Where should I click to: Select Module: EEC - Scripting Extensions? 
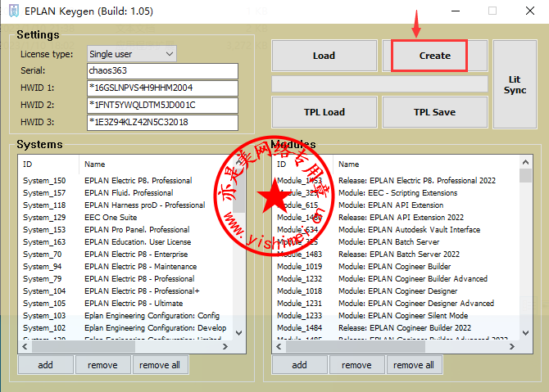pyautogui.click(x=396, y=192)
